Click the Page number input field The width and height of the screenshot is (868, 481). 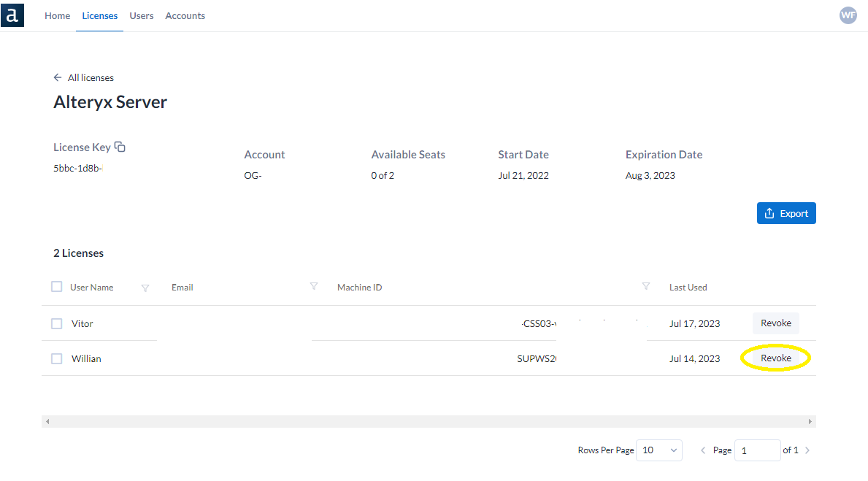(x=757, y=450)
